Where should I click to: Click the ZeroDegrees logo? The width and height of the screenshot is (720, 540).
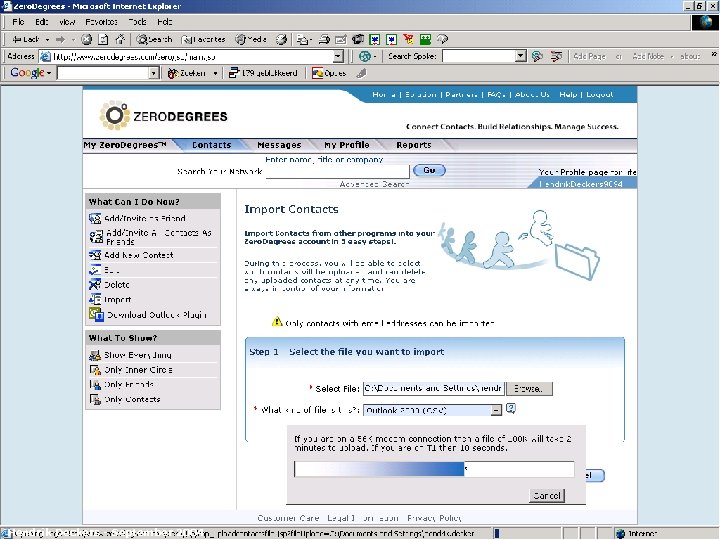163,115
